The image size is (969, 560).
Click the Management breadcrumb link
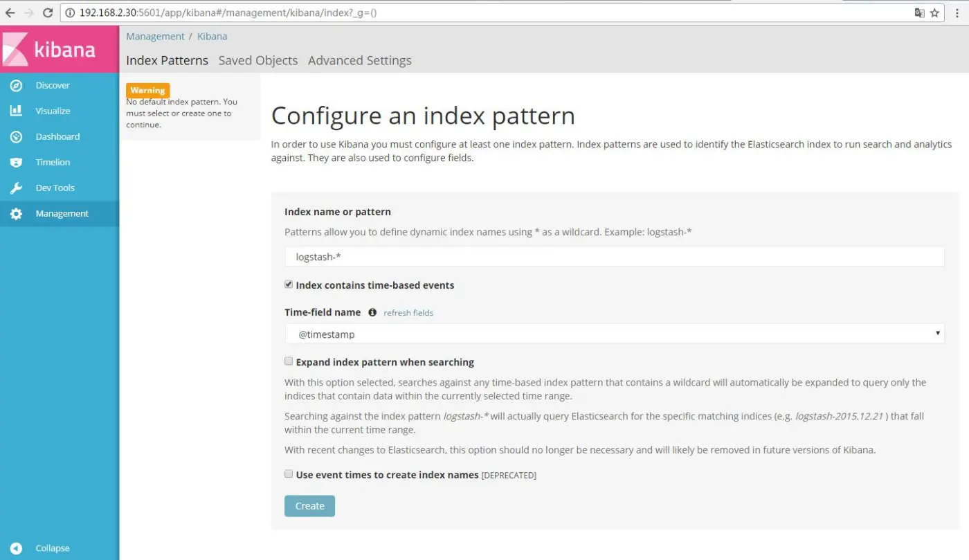pyautogui.click(x=155, y=36)
